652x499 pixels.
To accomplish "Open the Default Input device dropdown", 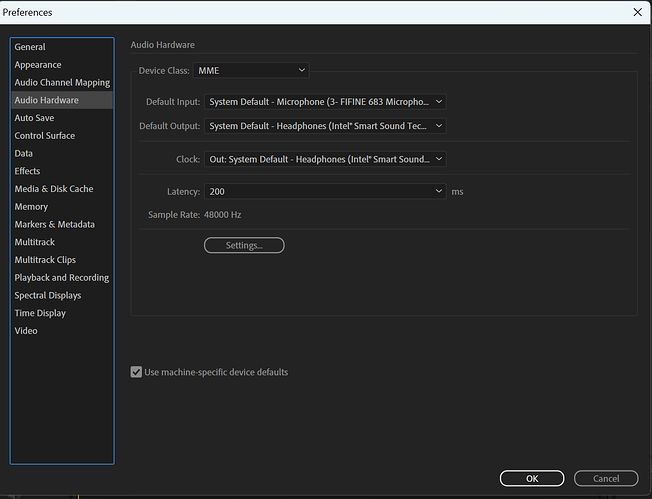I will (325, 102).
